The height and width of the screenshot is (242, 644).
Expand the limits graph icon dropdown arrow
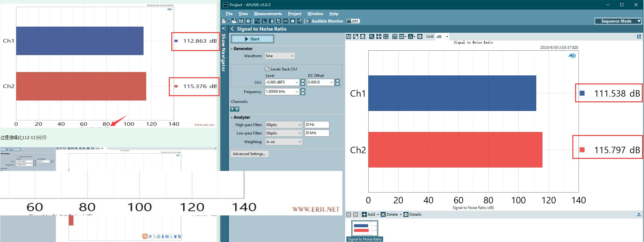point(405,36)
